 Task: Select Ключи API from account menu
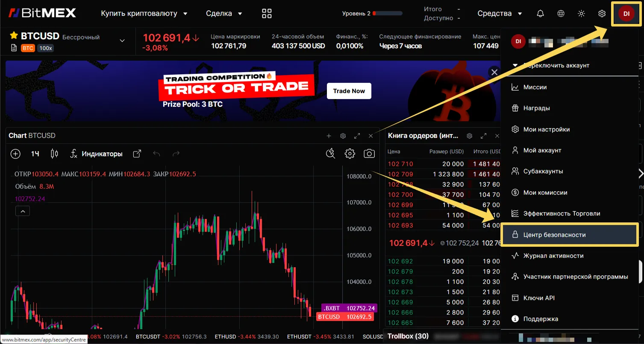pyautogui.click(x=538, y=298)
